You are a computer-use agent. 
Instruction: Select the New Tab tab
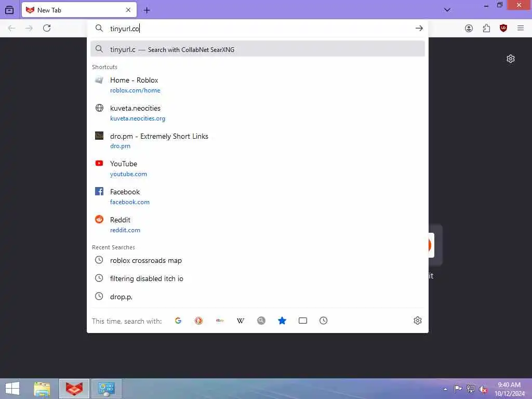(x=79, y=10)
